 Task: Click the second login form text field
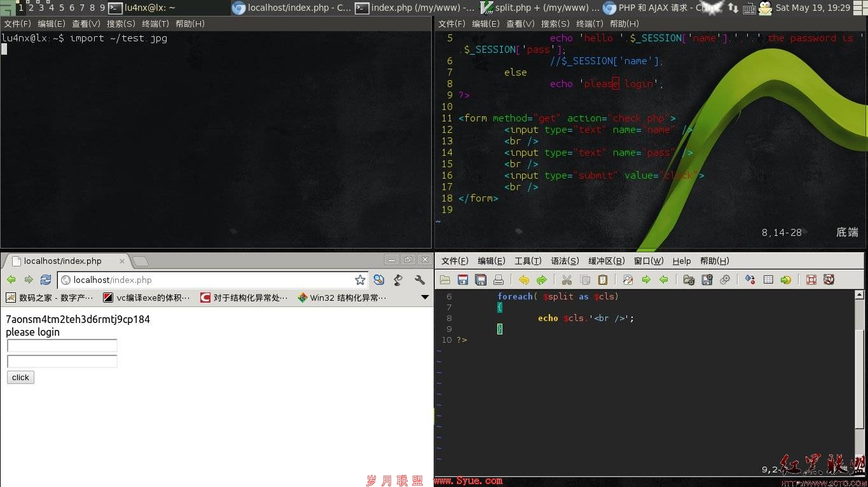pyautogui.click(x=62, y=361)
